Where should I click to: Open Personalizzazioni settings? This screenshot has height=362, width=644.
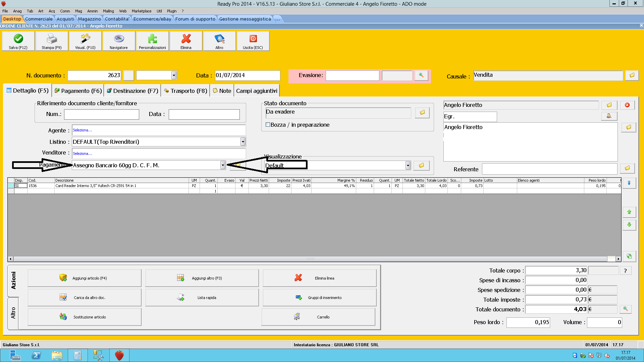coord(152,41)
